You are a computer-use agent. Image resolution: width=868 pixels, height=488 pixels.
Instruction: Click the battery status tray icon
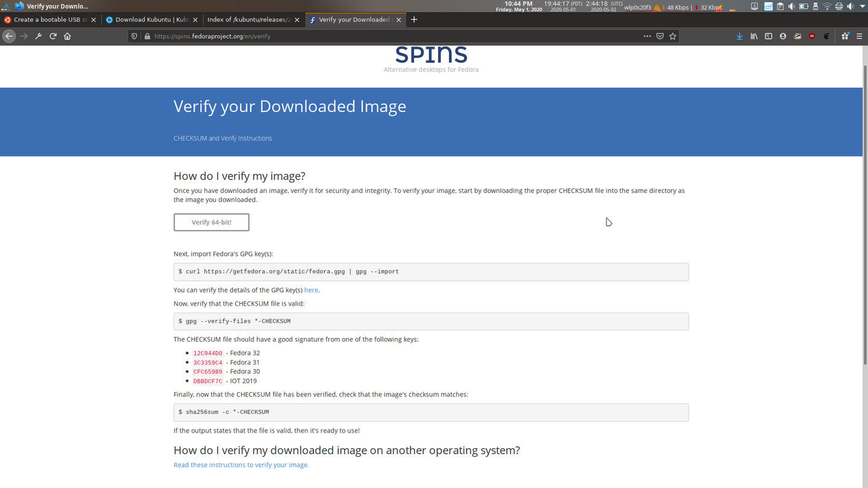point(804,7)
